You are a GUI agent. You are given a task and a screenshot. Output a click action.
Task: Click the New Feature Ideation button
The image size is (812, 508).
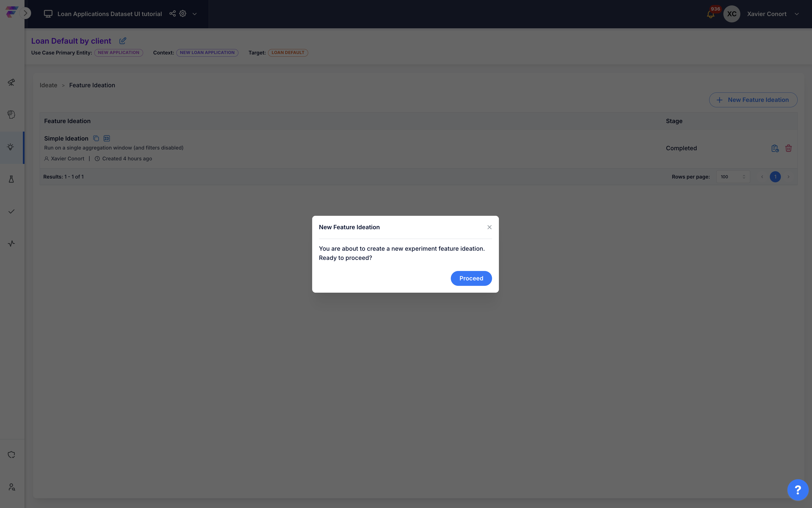point(753,100)
